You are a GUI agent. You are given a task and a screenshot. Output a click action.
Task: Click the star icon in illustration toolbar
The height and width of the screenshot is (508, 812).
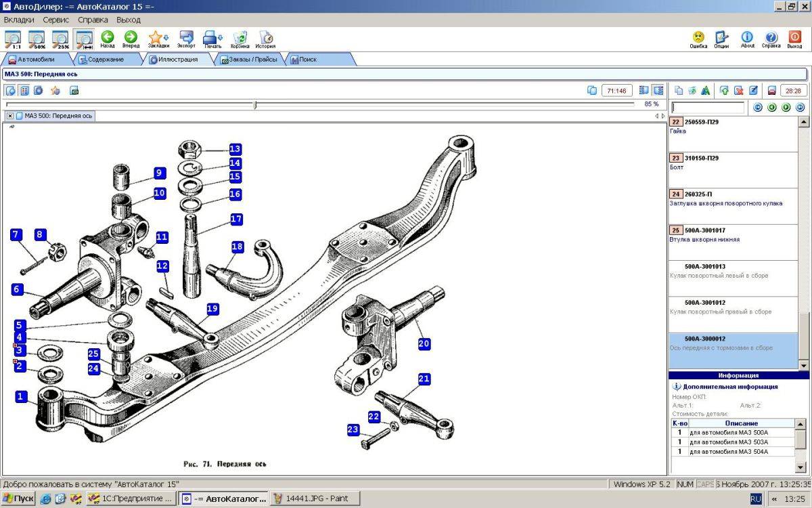pos(55,90)
